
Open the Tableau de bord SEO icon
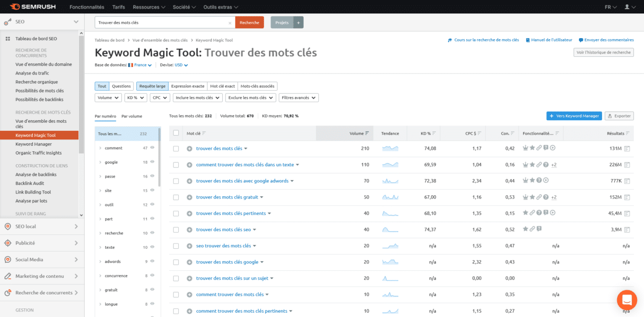point(8,39)
